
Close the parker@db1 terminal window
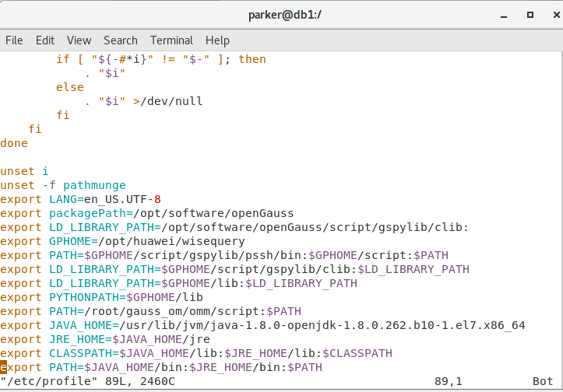(x=556, y=15)
